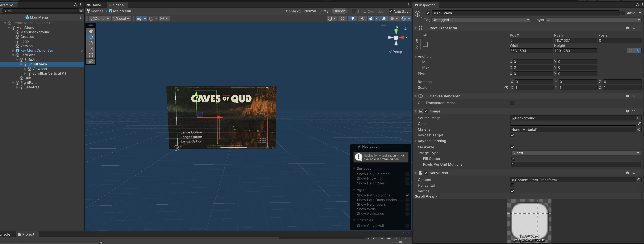
Task: Switch to the Game tab
Action: pyautogui.click(x=94, y=5)
